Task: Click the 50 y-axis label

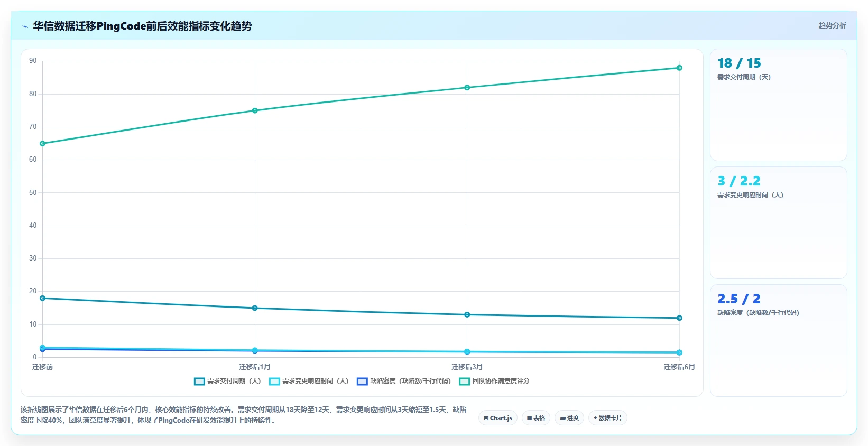Action: 33,193
